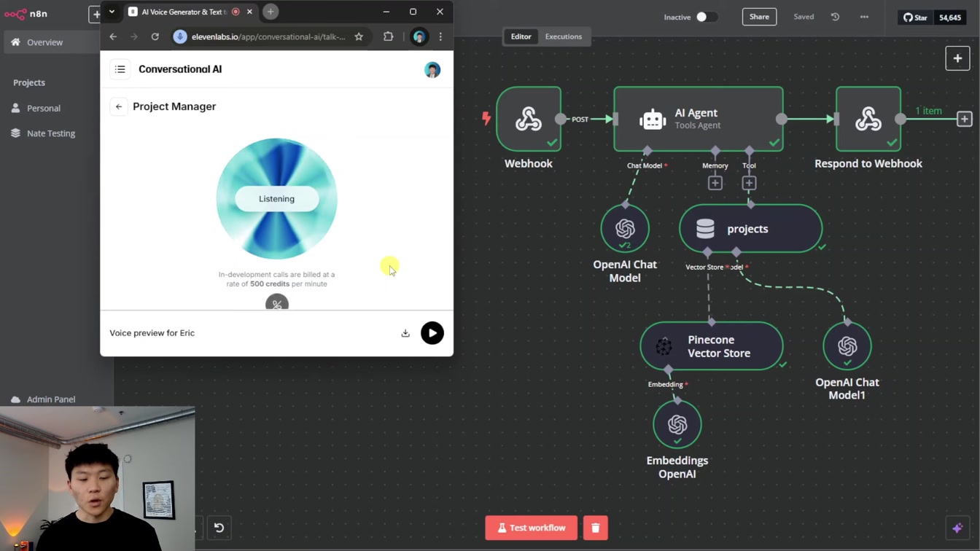This screenshot has height=551, width=980.
Task: Open the Chrome three-dot menu
Action: [x=440, y=36]
